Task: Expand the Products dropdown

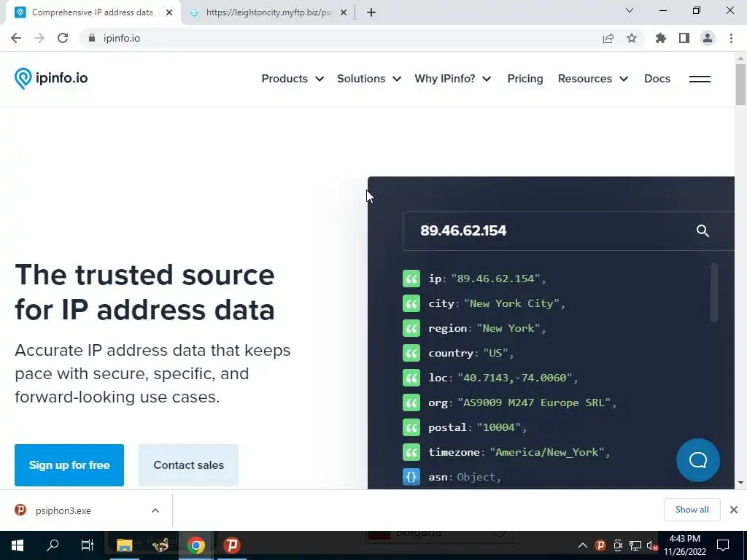Action: pyautogui.click(x=293, y=79)
